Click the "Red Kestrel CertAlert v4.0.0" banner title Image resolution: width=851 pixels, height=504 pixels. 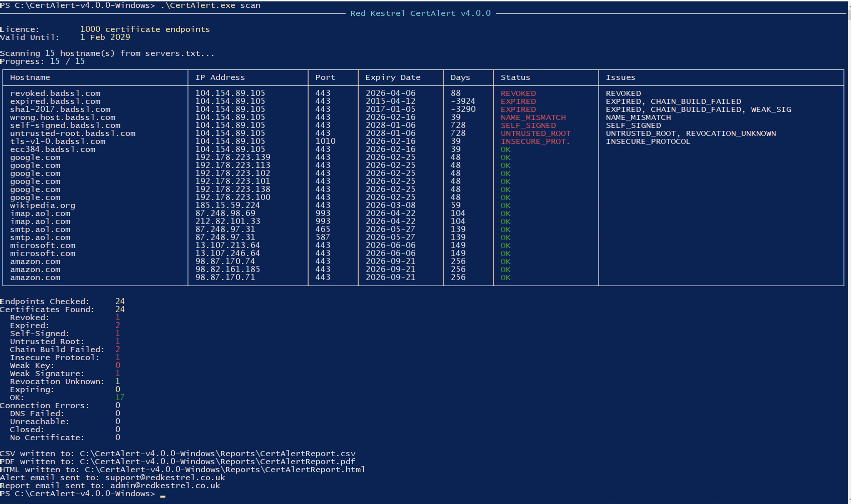coord(420,13)
